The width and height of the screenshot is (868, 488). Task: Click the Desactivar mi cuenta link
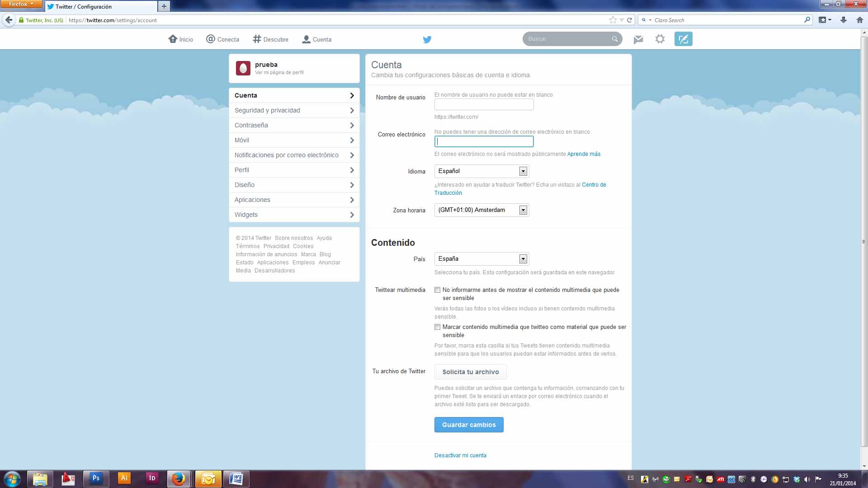point(460,455)
